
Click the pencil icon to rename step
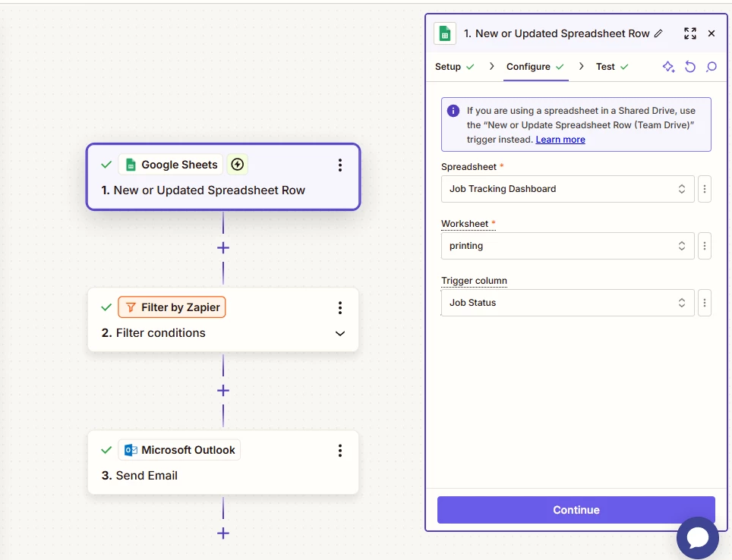[x=658, y=33]
